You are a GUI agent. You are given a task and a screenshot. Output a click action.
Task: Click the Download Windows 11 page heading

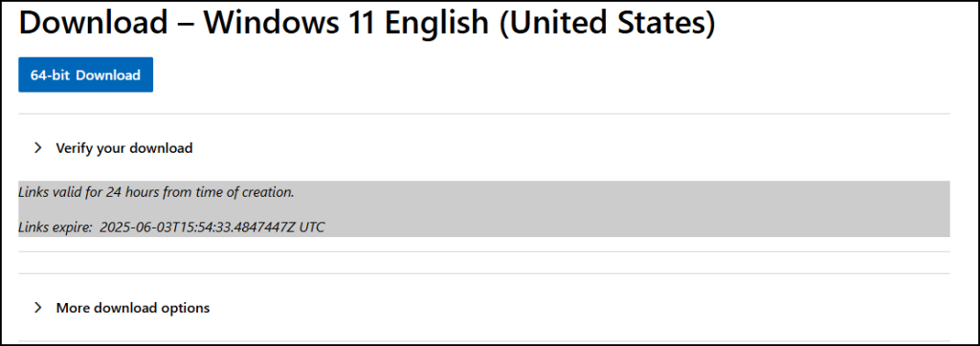coord(367,23)
